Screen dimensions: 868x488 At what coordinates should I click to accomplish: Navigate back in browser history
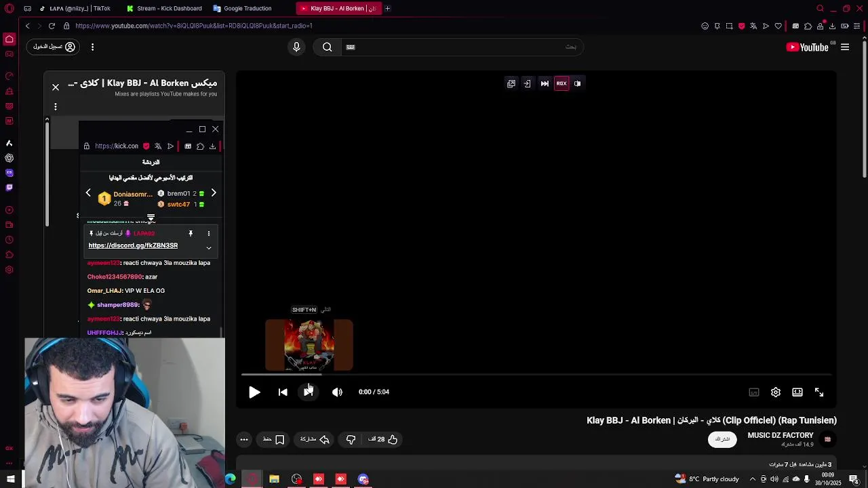(x=27, y=26)
